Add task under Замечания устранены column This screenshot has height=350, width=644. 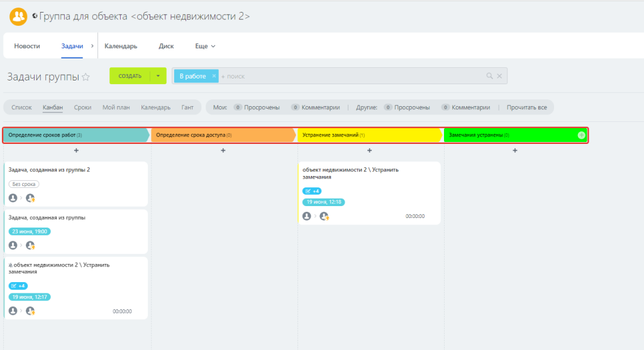(x=515, y=151)
